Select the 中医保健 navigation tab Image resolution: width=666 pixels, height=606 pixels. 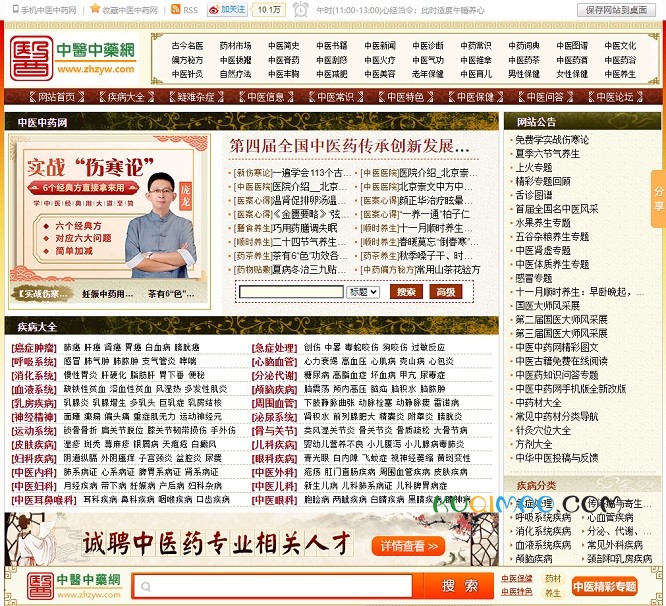click(474, 97)
